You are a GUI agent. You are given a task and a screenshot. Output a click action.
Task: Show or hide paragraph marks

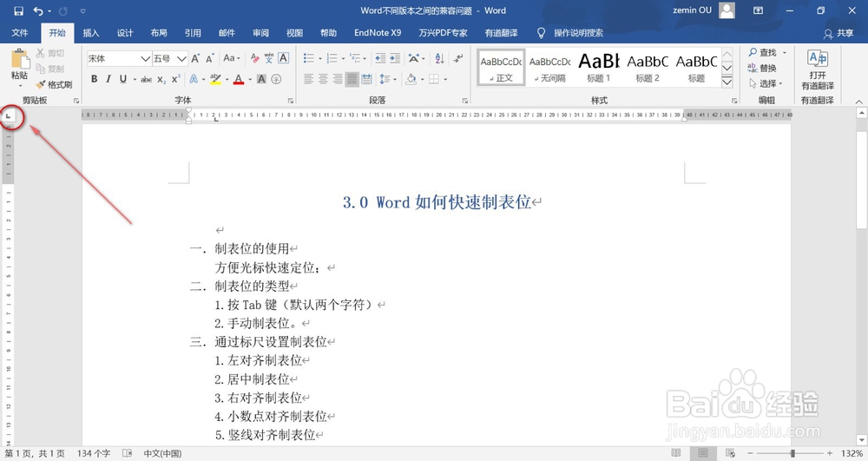point(457,58)
